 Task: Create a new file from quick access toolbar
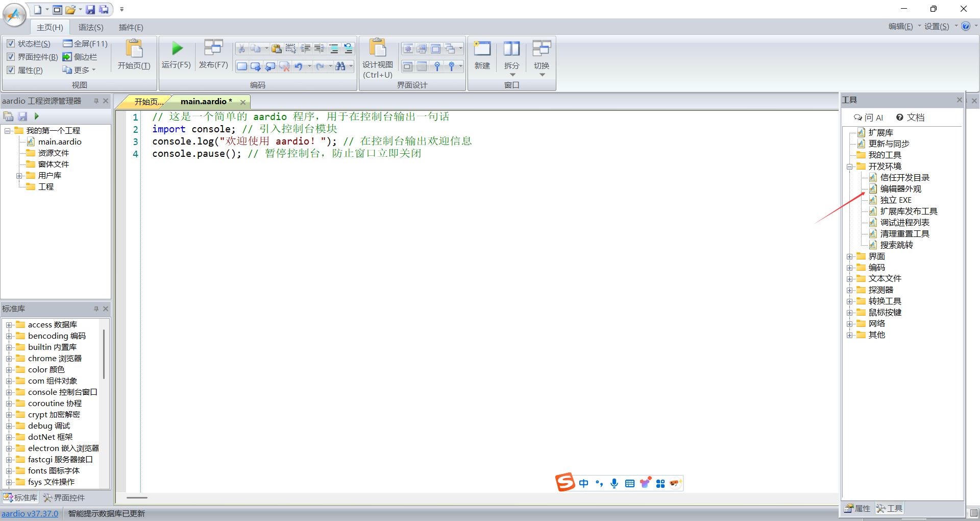[x=37, y=9]
